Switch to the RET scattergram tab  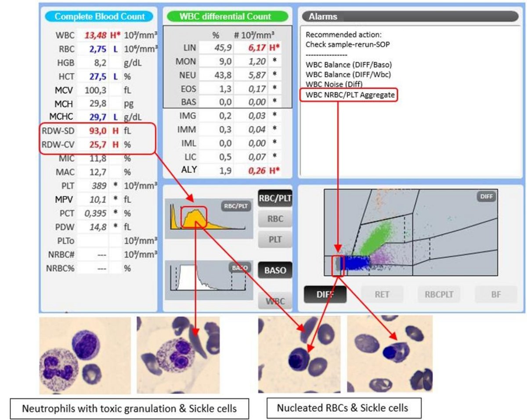pos(382,294)
